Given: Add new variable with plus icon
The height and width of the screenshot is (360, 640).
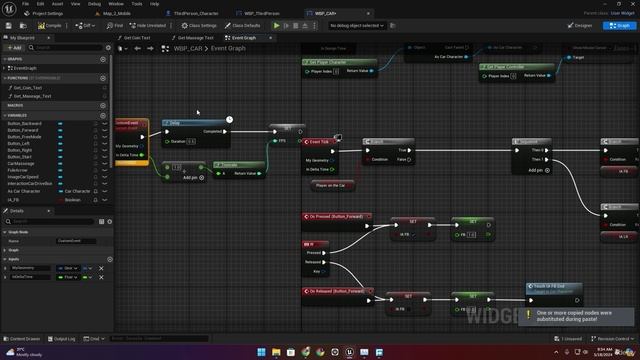Looking at the screenshot, I should (103, 116).
